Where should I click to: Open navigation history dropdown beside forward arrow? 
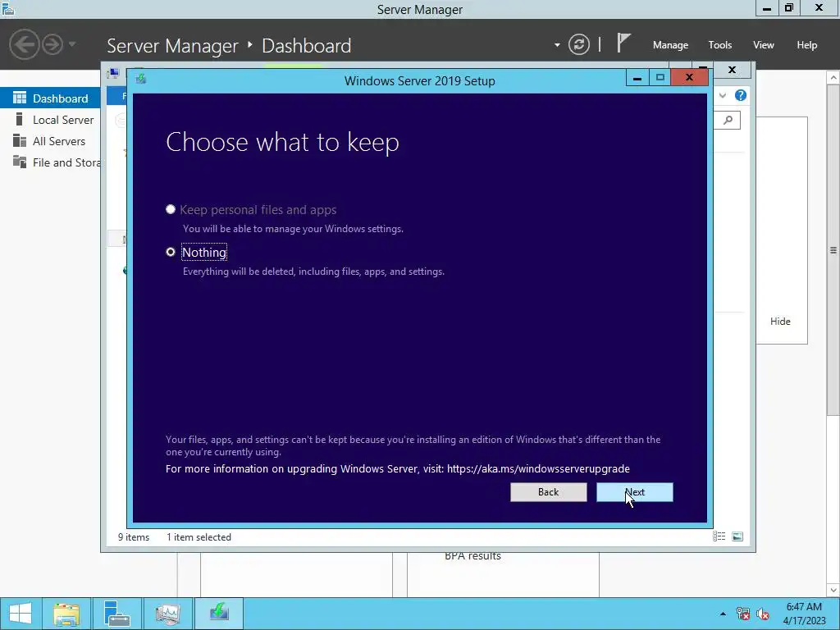[x=72, y=44]
